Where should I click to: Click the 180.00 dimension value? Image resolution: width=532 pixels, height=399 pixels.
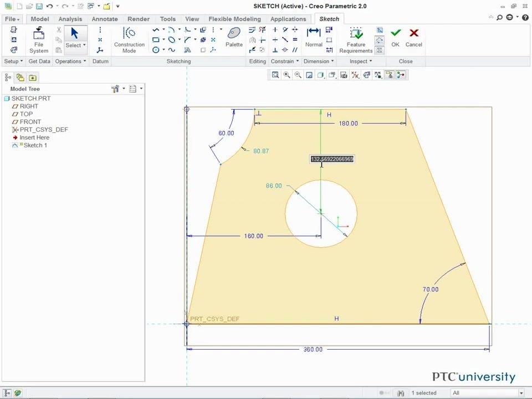pos(349,124)
